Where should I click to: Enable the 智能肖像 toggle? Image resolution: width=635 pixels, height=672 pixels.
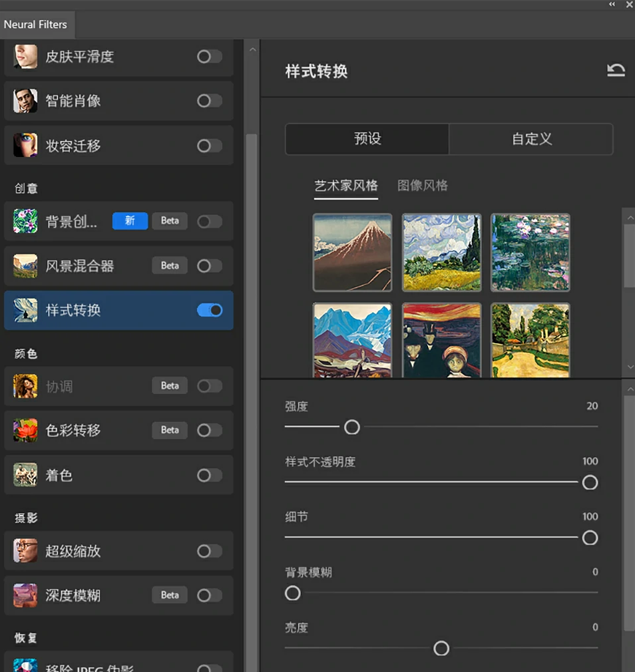tap(209, 100)
